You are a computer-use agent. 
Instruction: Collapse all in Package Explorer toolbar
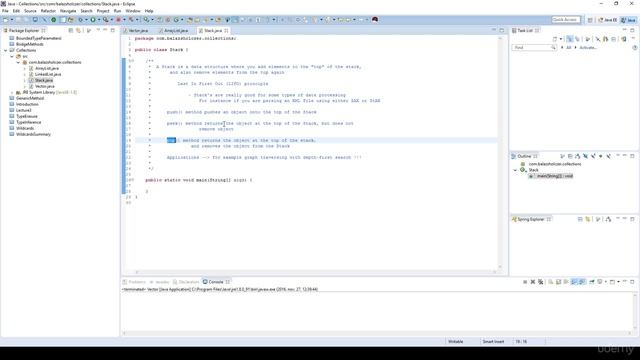click(71, 31)
